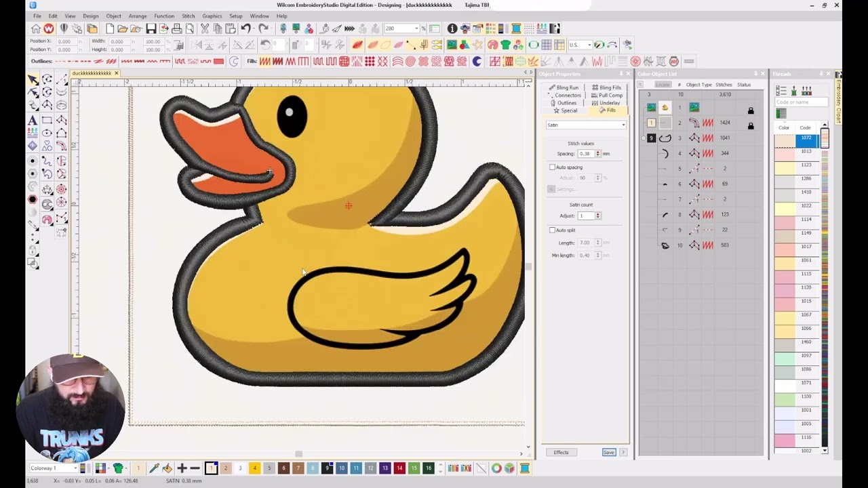Enable the Auto spacing checkbox
868x488 pixels.
click(x=552, y=167)
